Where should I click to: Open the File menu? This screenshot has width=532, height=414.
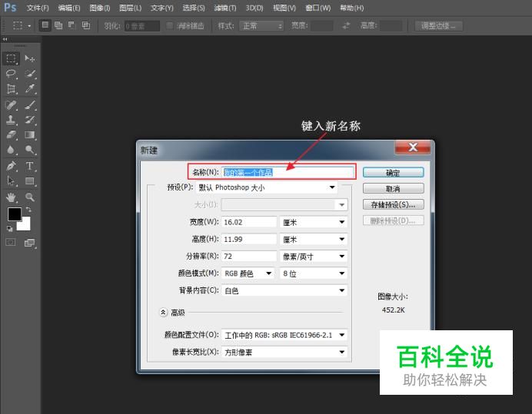click(38, 8)
